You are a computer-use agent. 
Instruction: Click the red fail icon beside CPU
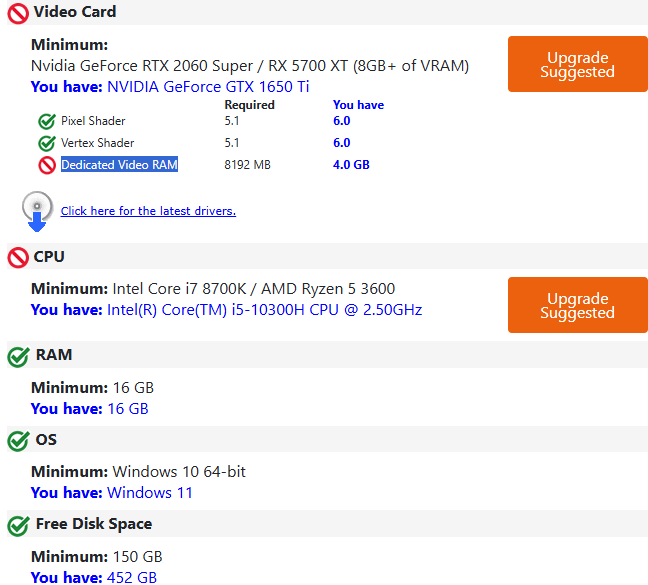click(18, 258)
